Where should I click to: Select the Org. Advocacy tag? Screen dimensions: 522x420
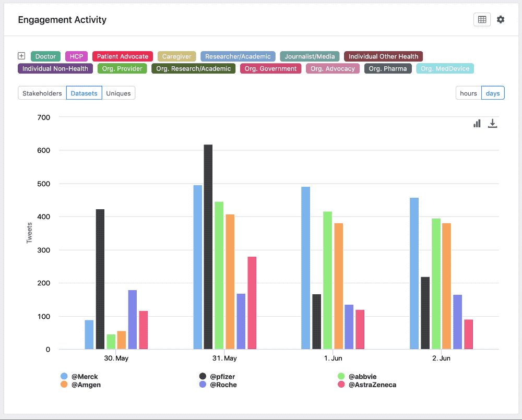click(333, 68)
